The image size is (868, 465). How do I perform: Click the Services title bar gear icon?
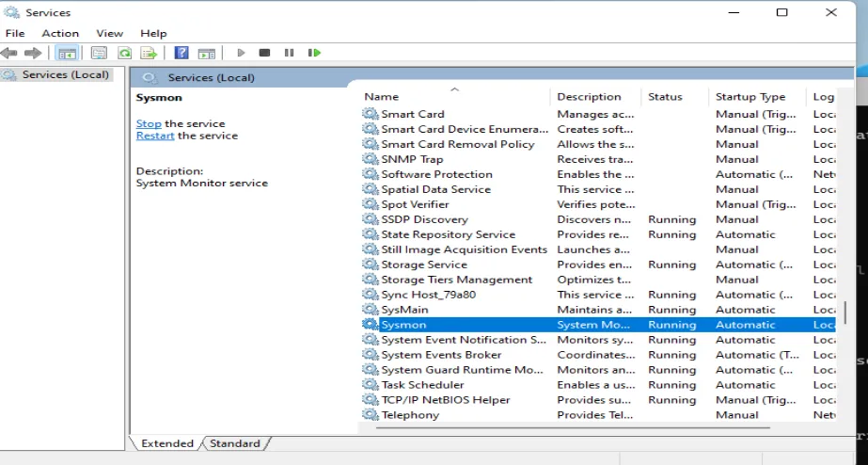click(x=11, y=12)
